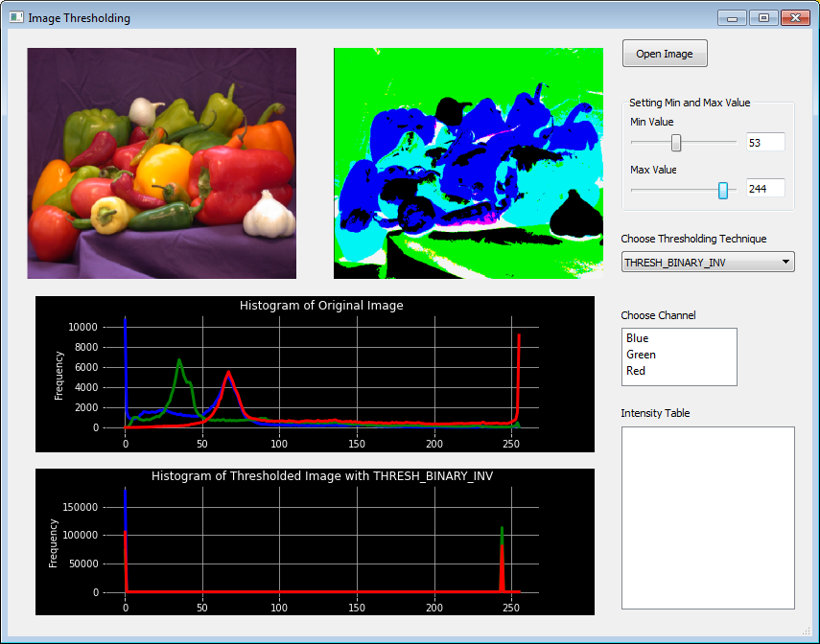
Task: Open the thresholding technique dropdown
Action: click(x=707, y=262)
